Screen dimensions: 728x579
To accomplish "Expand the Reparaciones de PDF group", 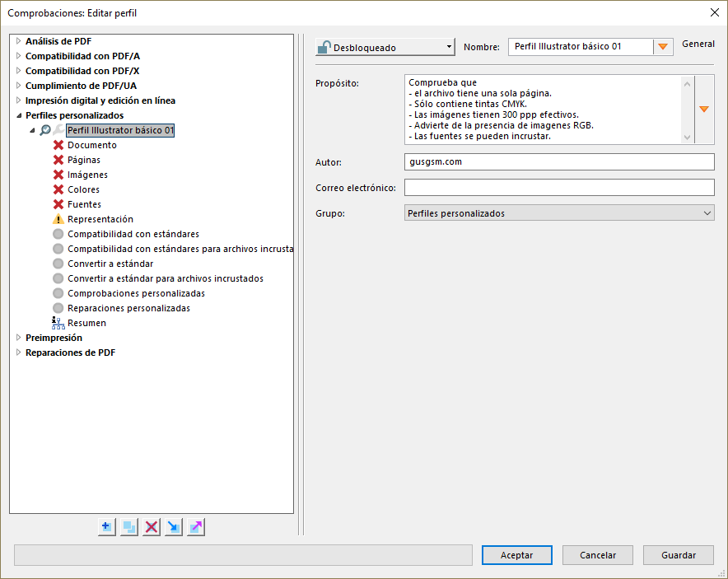I will click(19, 353).
